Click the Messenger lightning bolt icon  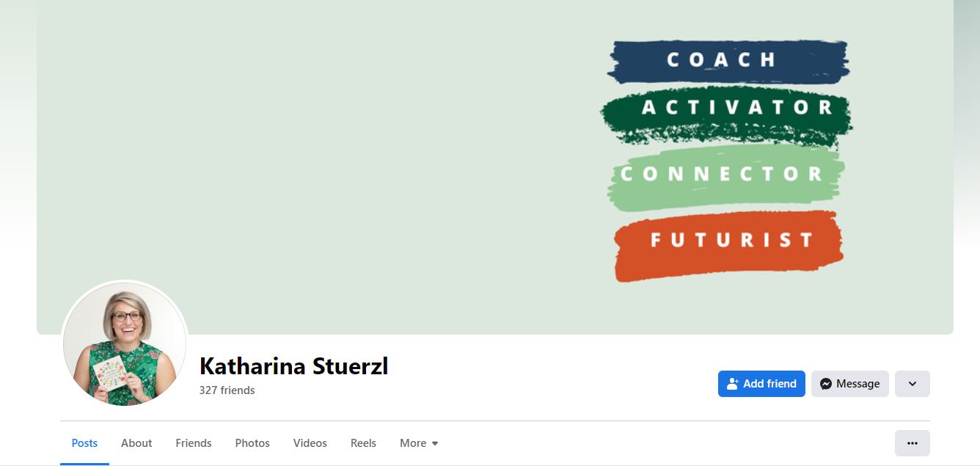tap(826, 384)
